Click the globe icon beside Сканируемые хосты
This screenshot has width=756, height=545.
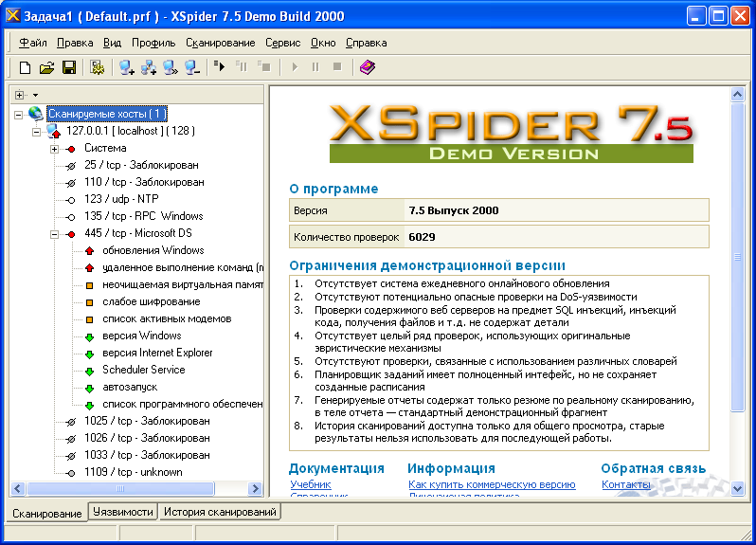point(36,114)
